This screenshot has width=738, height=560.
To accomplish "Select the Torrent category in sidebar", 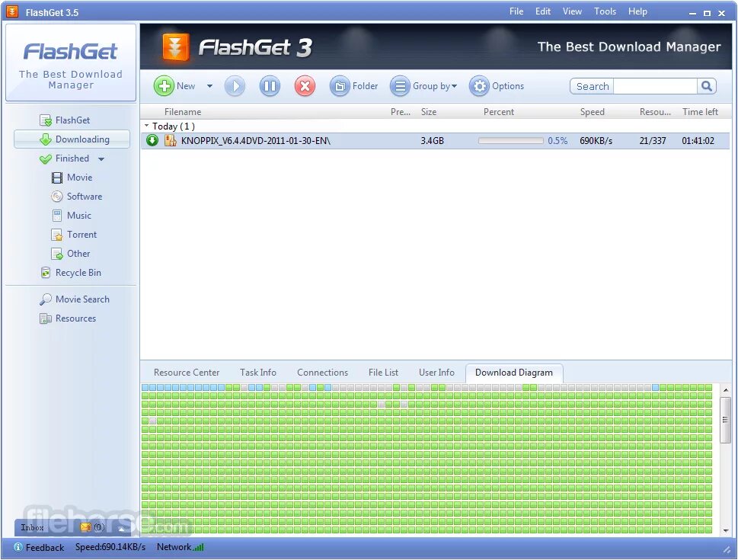I will 81,234.
